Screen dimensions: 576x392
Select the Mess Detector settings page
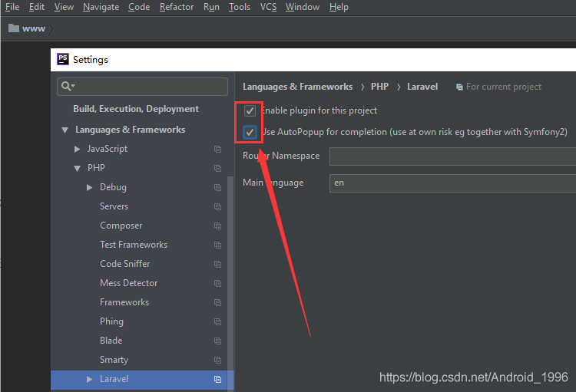(x=128, y=283)
